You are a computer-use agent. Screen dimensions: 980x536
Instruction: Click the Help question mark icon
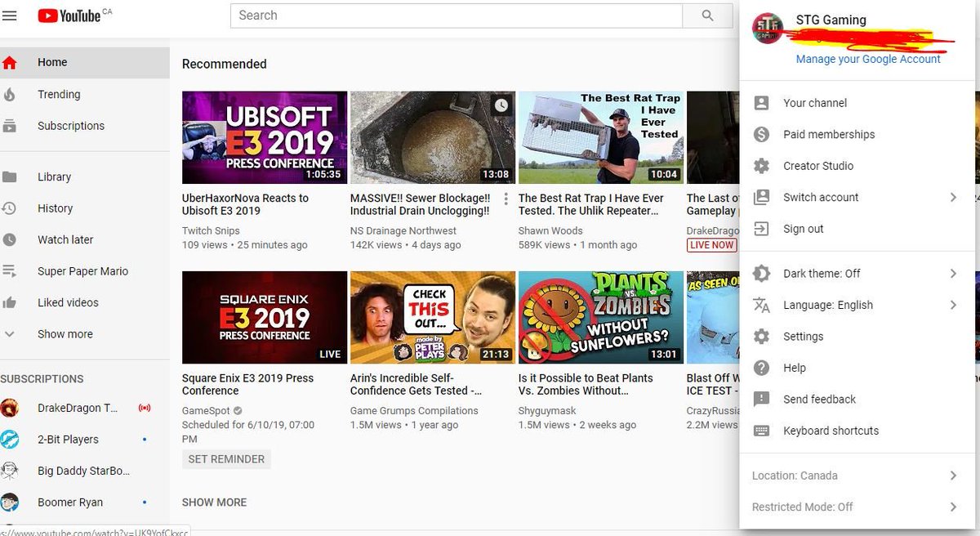click(761, 368)
